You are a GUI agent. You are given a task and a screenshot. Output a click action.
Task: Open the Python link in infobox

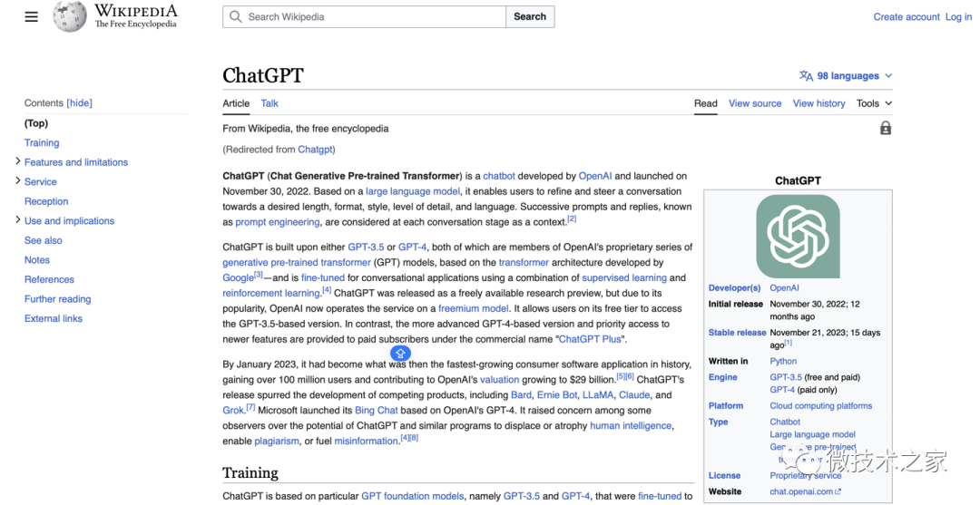[x=783, y=361]
